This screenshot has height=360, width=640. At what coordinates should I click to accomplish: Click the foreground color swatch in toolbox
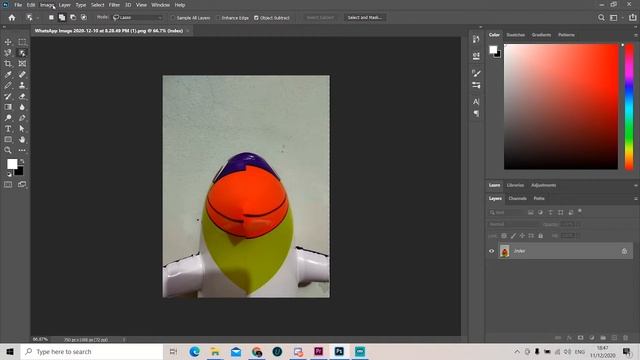(x=11, y=164)
